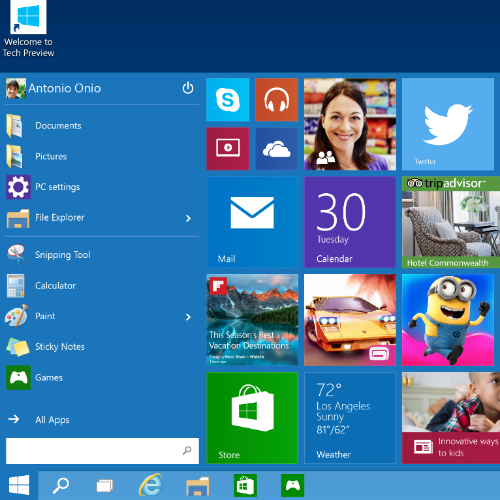The image size is (500, 500).
Task: Open the Twitter tile
Action: click(x=448, y=124)
